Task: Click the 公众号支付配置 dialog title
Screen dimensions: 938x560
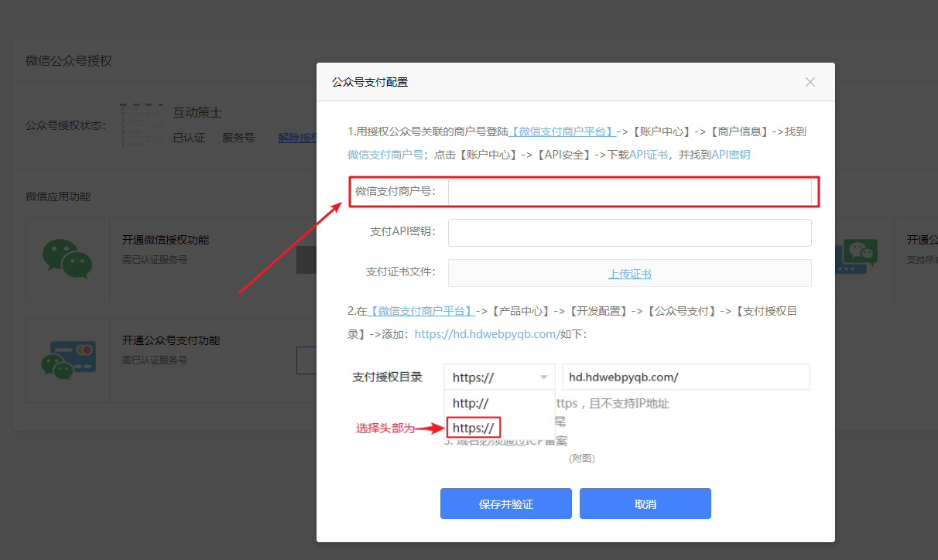Action: click(370, 82)
